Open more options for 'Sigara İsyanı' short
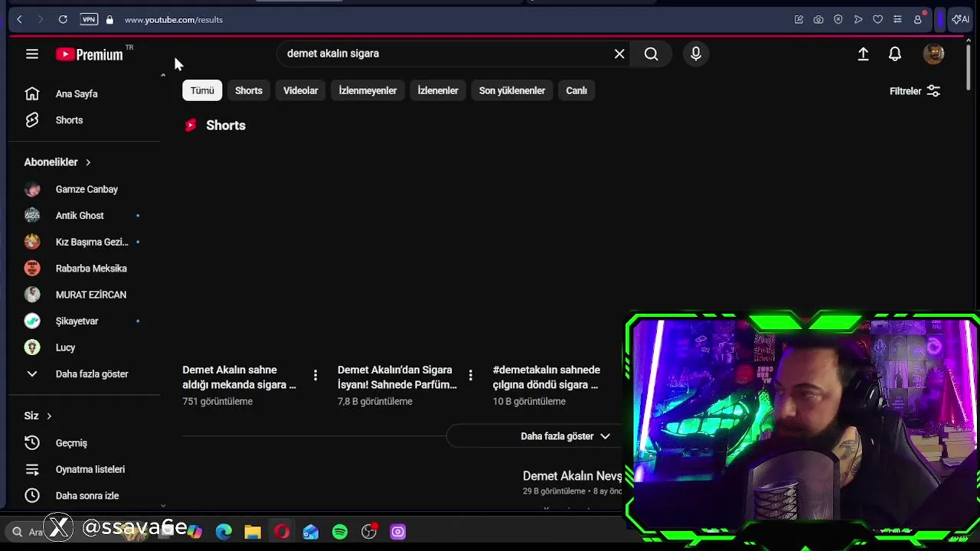 470,375
